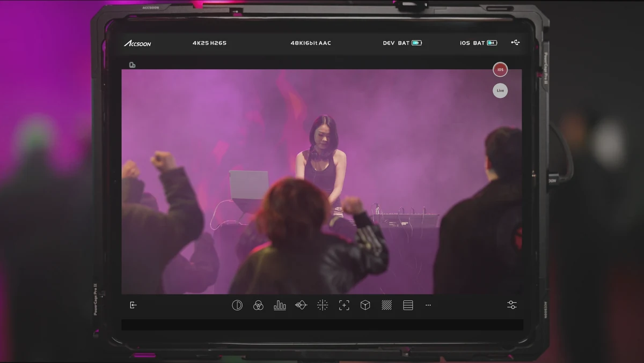This screenshot has height=363, width=644.
Task: Click the 4K25 H265 video format text
Action: click(209, 43)
